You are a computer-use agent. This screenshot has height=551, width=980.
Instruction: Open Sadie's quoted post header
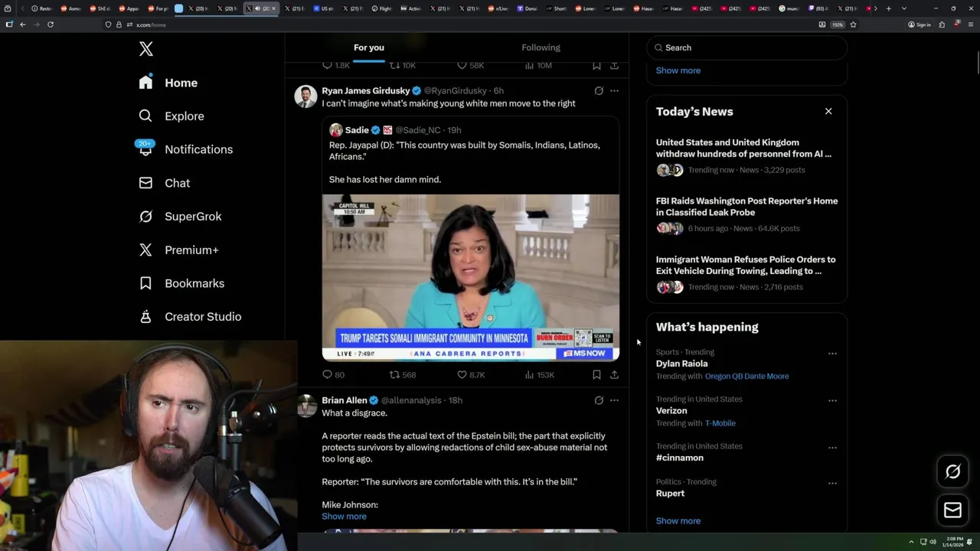pos(395,130)
